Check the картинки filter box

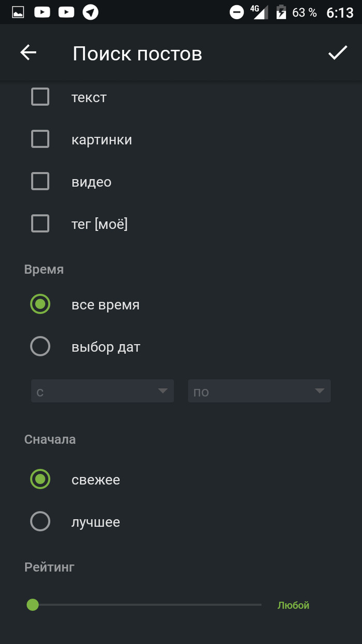click(x=40, y=139)
